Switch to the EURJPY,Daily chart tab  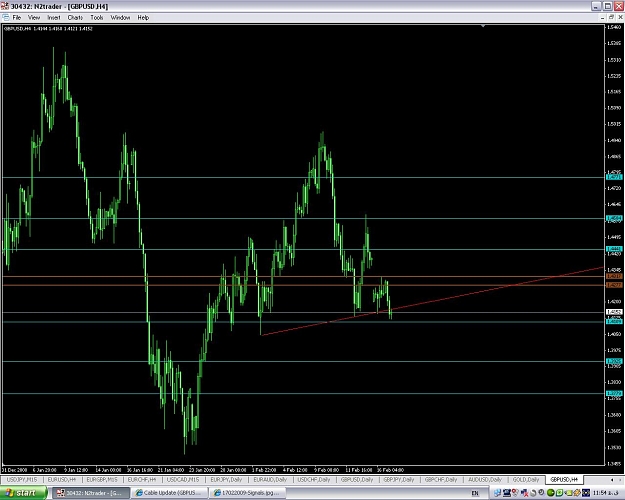[x=226, y=480]
